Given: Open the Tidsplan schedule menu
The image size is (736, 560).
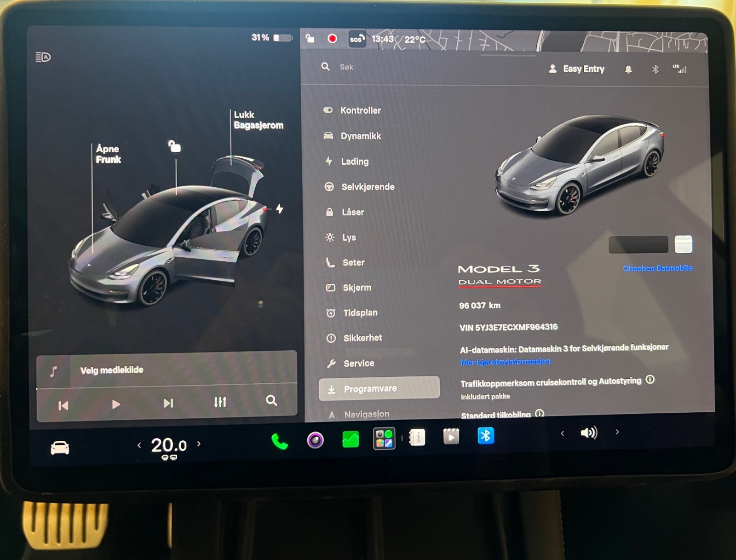Looking at the screenshot, I should [352, 313].
